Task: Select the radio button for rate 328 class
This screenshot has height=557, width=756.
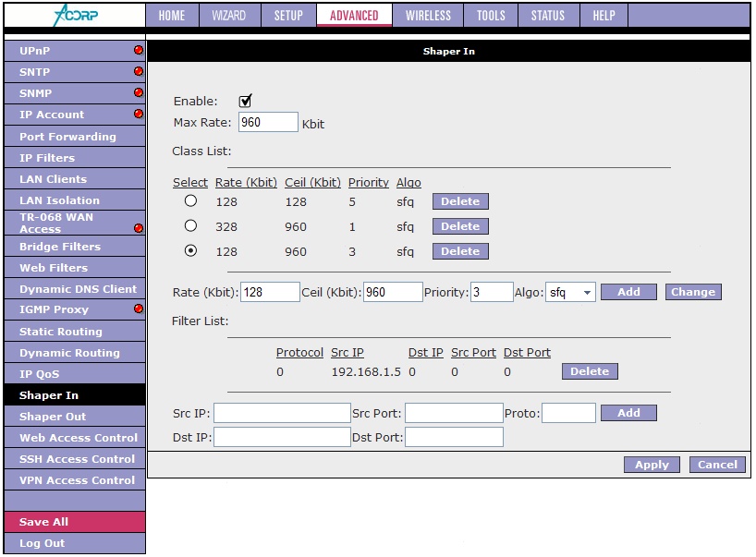Action: pyautogui.click(x=190, y=225)
